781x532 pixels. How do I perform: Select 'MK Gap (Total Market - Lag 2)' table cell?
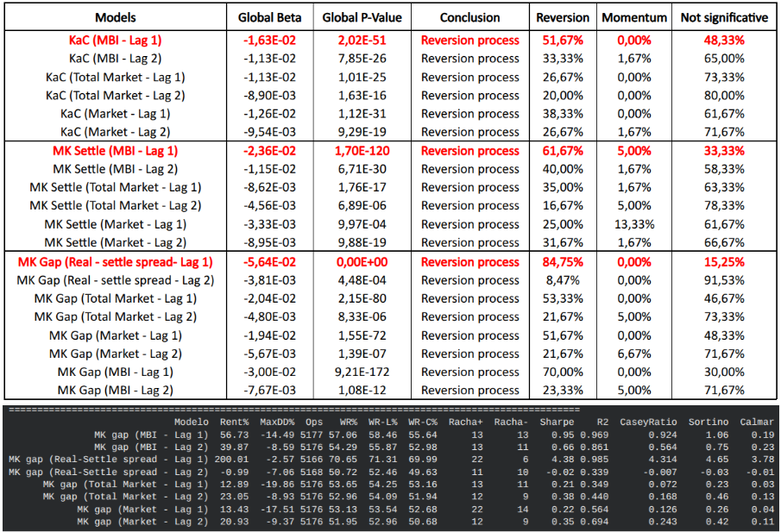point(116,317)
